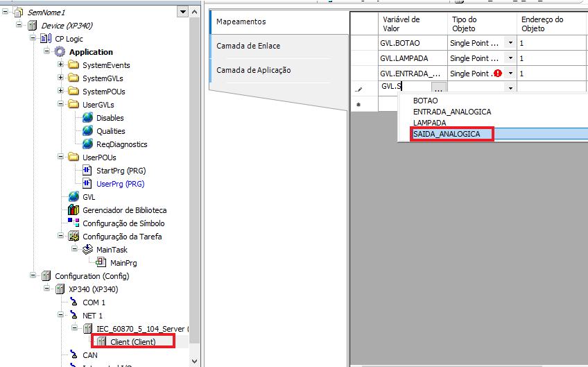
Task: Collapse the UserGVLs folder node
Action: [x=61, y=105]
